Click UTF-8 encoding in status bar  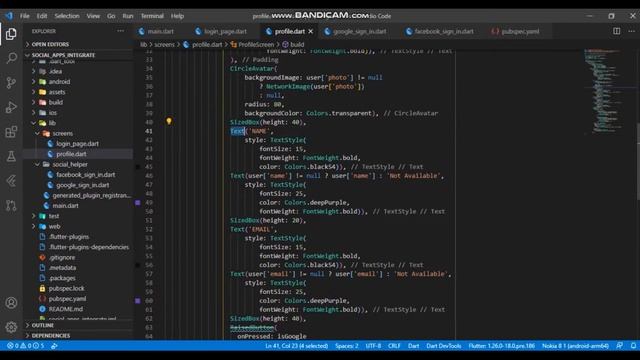click(x=373, y=346)
